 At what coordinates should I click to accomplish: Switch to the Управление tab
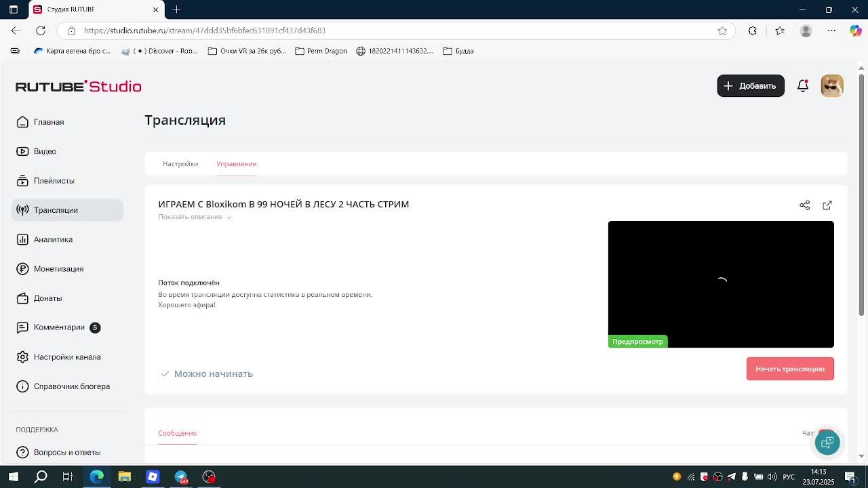[237, 163]
